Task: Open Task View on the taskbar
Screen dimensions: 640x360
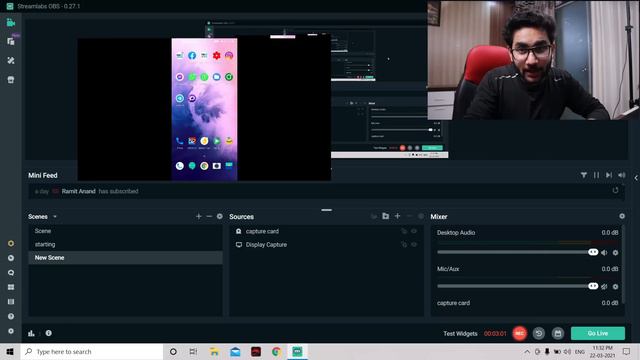Action: point(193,351)
